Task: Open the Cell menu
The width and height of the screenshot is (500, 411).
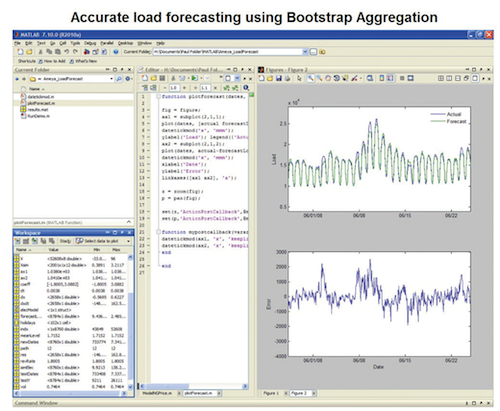Action: click(x=63, y=43)
